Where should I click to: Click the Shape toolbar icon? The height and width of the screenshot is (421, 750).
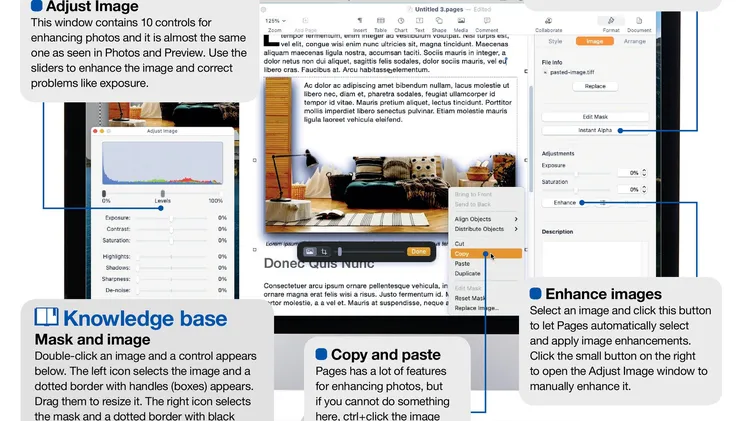tap(439, 21)
